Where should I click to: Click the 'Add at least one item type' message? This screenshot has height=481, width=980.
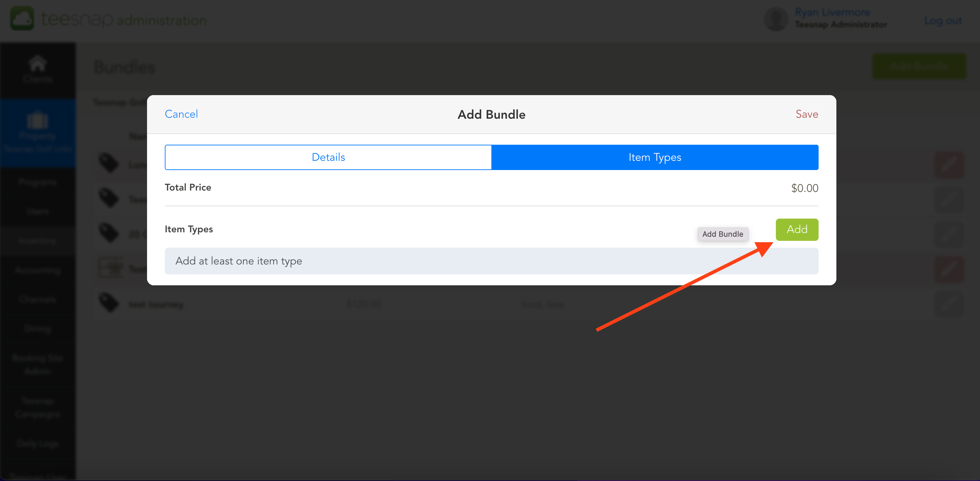click(x=491, y=261)
